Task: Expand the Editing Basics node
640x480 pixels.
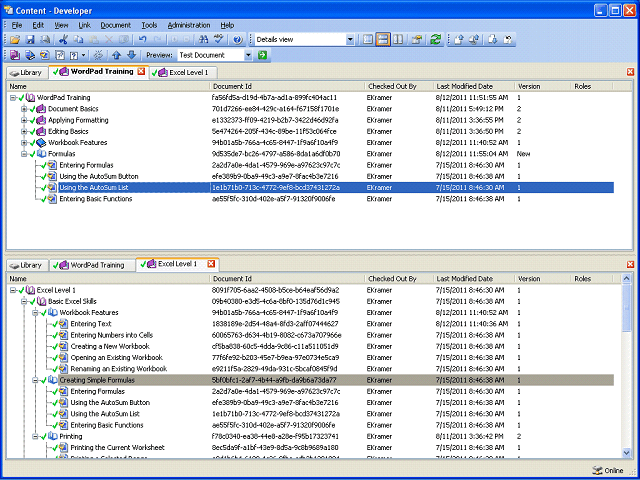Action: (24, 131)
